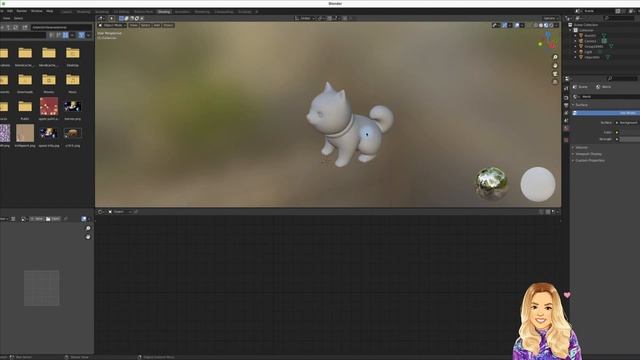The image size is (640, 360).
Task: Open Options dropdown in viewport header
Action: click(x=551, y=18)
